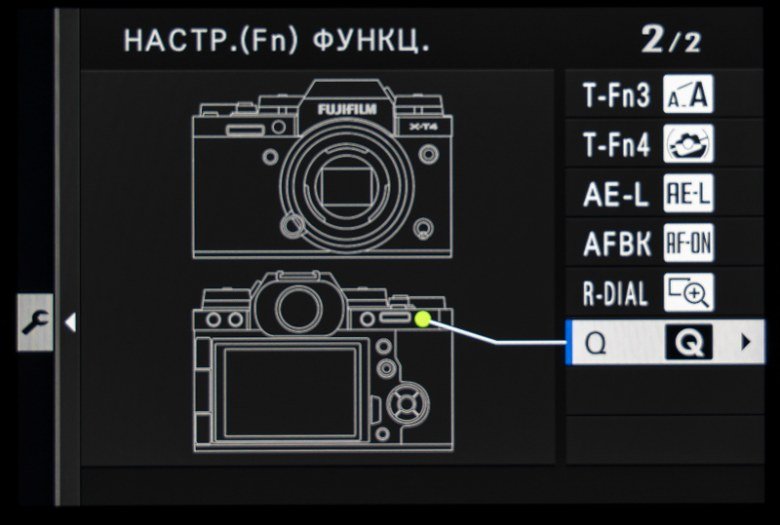Click the AE-L function icon
The width and height of the screenshot is (780, 525).
pyautogui.click(x=688, y=194)
